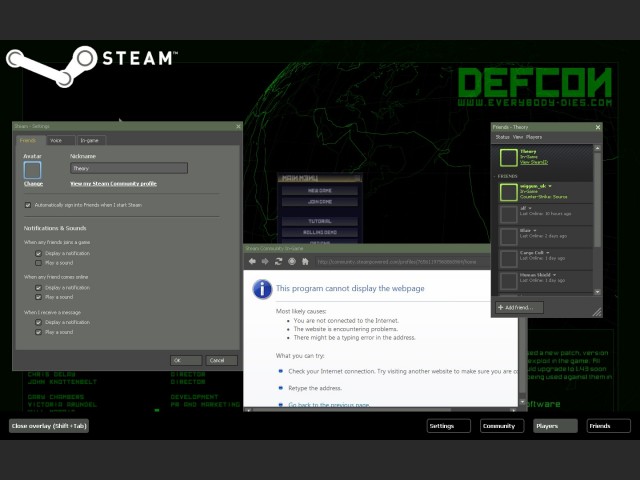Click the Theory avatar in Friends window
The image size is (640, 480).
[x=509, y=158]
